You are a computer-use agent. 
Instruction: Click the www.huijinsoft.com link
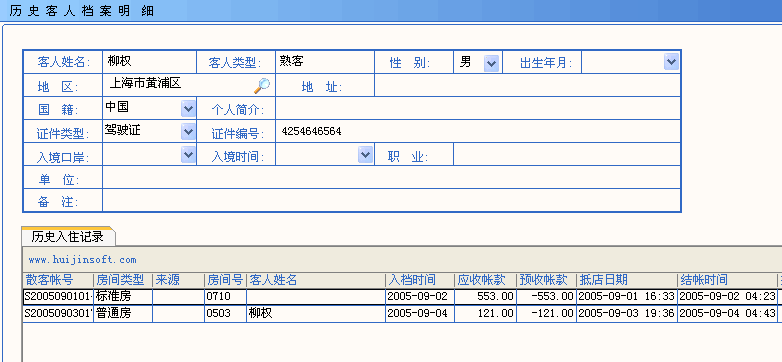tap(82, 260)
